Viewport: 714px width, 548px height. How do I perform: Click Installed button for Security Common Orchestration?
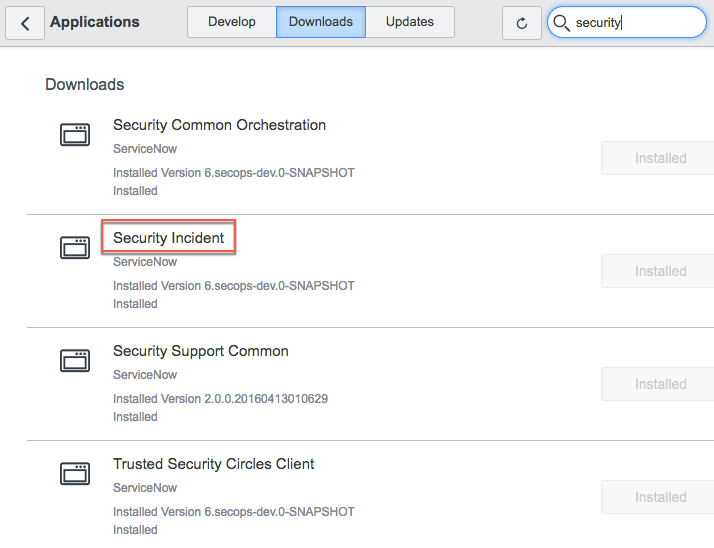point(660,158)
